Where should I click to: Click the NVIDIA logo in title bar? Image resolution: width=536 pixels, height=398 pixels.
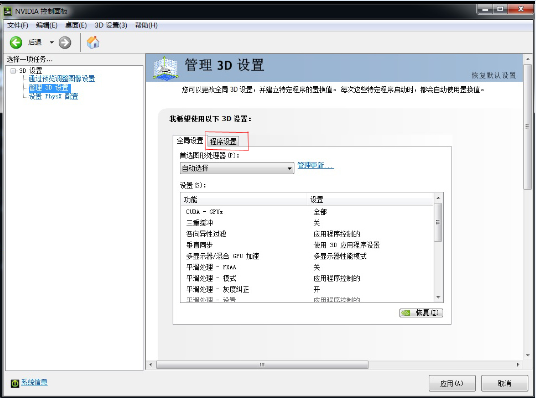(8, 11)
